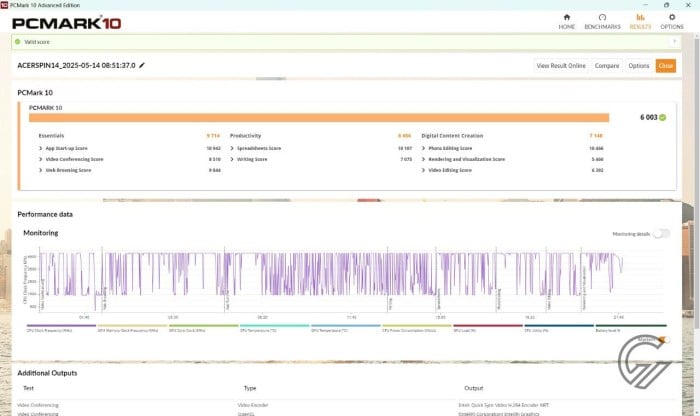Select the CPU Temperature legend color
Image resolution: width=700 pixels, height=416 pixels.
pyautogui.click(x=275, y=326)
